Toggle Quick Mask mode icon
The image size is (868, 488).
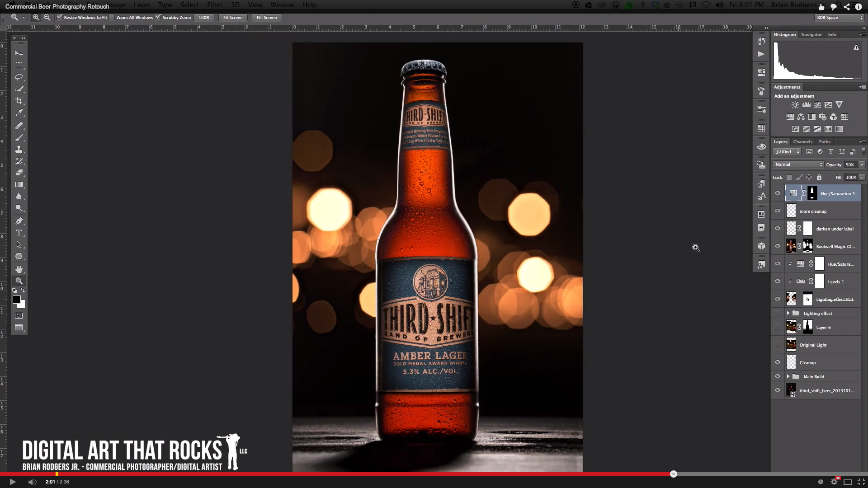19,316
